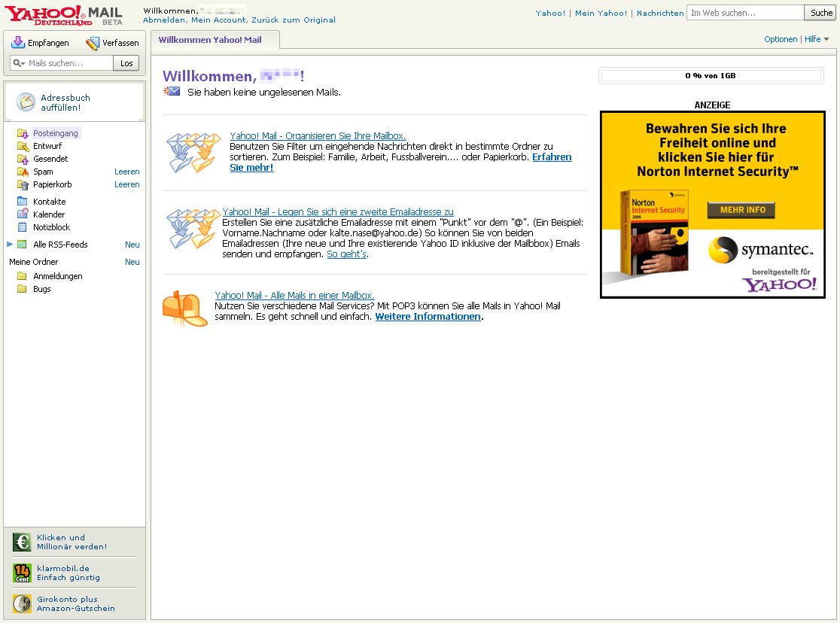Open the Kalender entry

[49, 214]
